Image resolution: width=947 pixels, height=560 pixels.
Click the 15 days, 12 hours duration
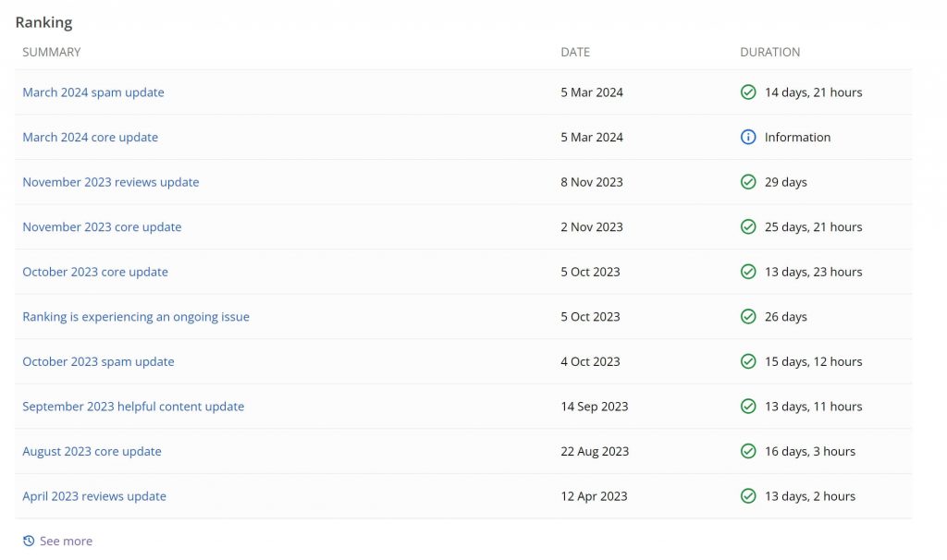(x=813, y=361)
